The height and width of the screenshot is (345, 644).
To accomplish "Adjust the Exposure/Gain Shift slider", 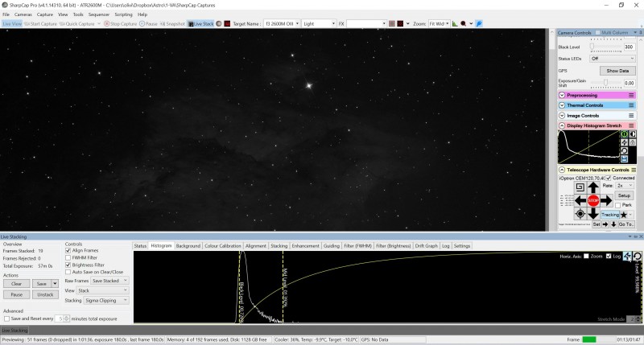I will [606, 83].
